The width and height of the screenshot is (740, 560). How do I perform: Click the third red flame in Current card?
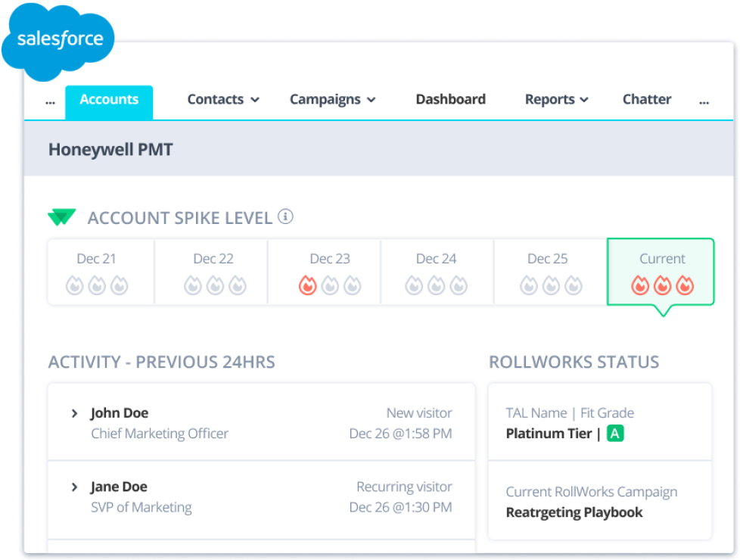click(683, 285)
